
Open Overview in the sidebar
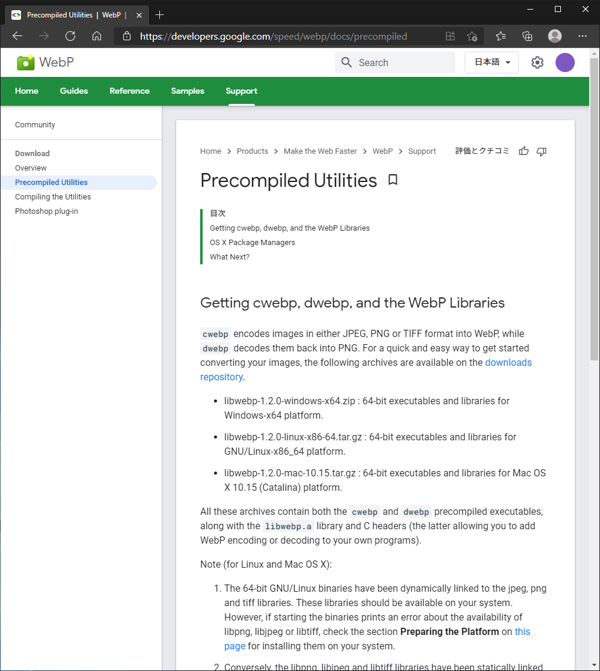[x=31, y=168]
